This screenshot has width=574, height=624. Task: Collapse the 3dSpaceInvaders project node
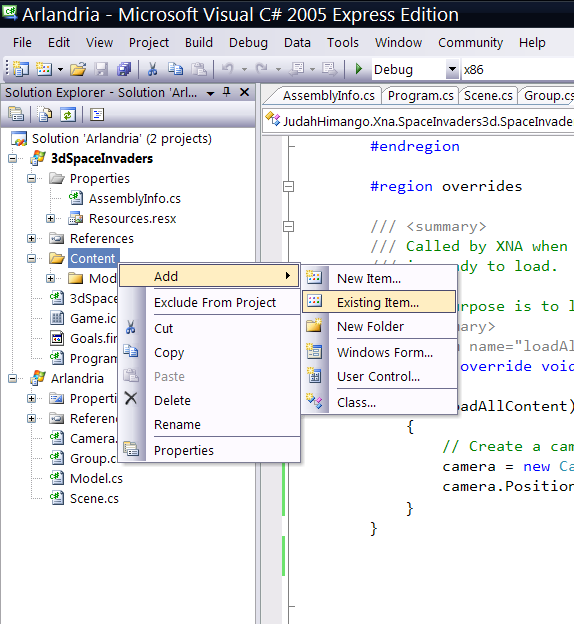point(12,158)
